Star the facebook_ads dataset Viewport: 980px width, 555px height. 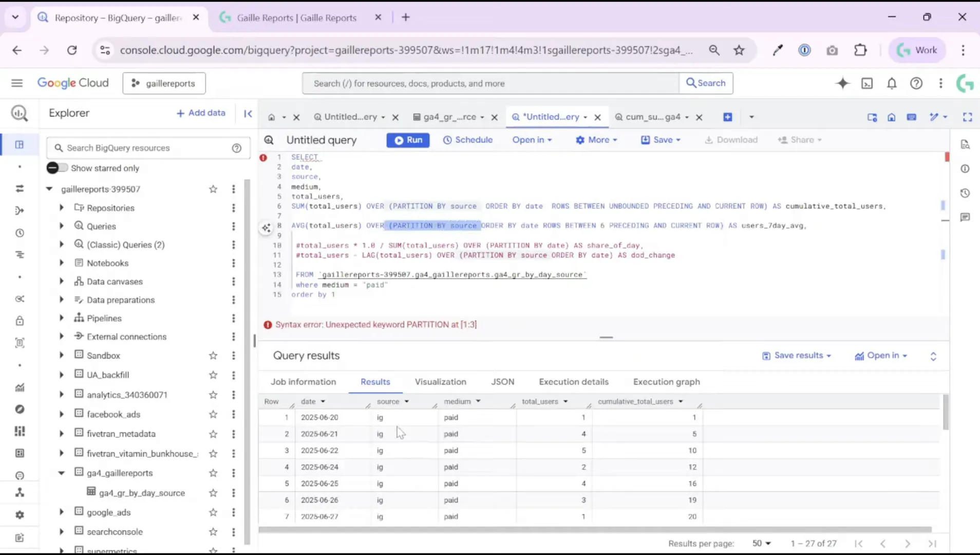click(213, 414)
